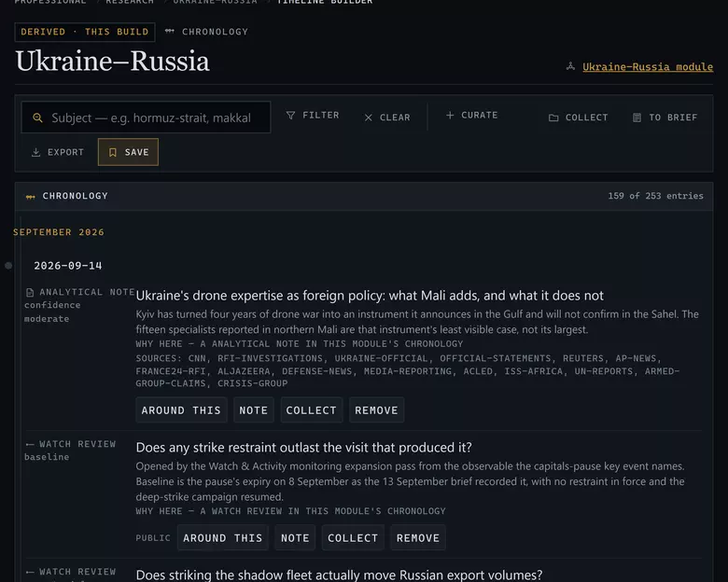728x582 pixels.
Task: Open the TIMELINE BUILDER breadcrumb
Action: pos(325,2)
